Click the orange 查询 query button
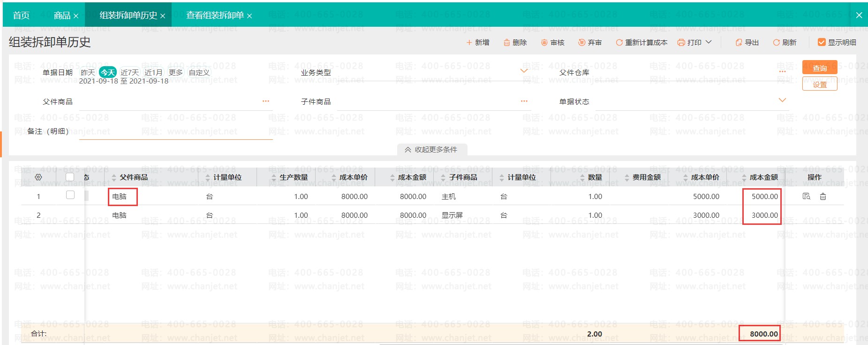868x345 pixels. (819, 68)
